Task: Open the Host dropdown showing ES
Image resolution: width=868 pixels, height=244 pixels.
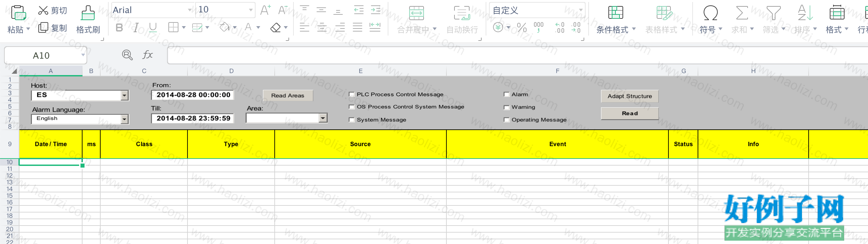Action: [125, 96]
